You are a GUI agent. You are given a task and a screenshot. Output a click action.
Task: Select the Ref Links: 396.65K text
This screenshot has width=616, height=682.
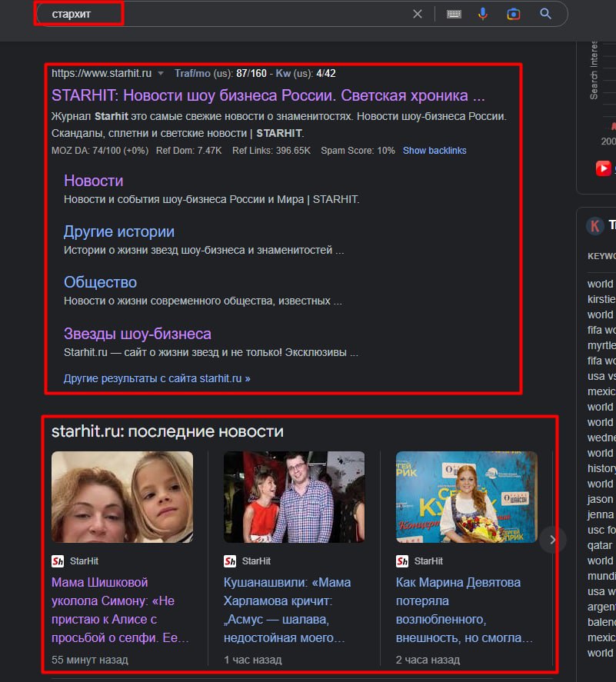[x=271, y=151]
